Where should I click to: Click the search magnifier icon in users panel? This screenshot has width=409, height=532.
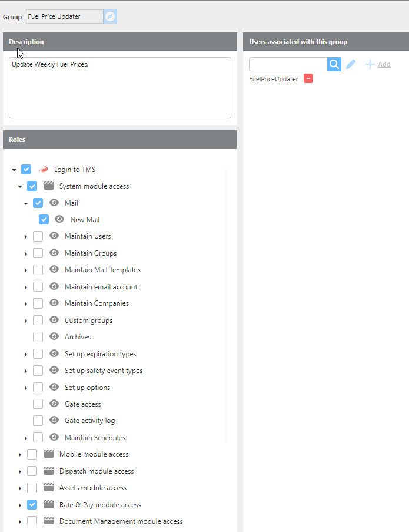click(x=334, y=64)
